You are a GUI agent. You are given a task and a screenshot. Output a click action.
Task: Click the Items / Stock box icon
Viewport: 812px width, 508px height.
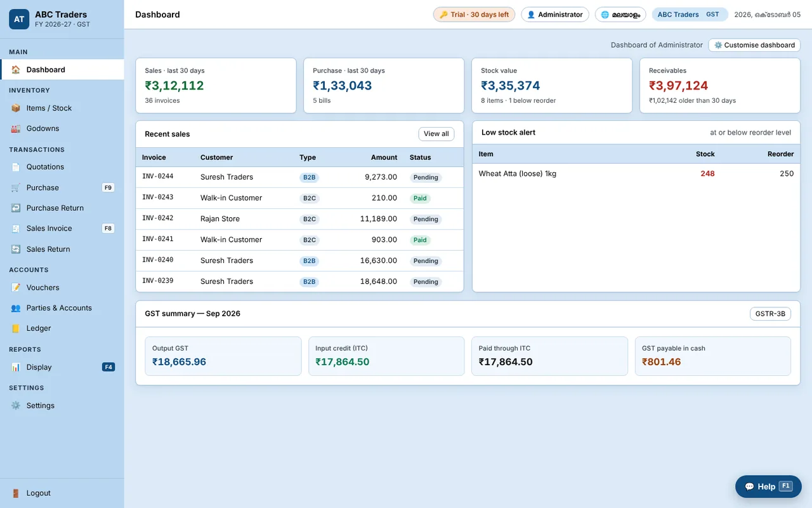(x=16, y=108)
